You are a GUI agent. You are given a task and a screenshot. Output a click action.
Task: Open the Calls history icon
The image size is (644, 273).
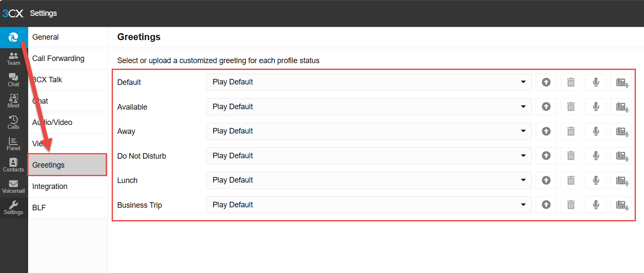[14, 122]
